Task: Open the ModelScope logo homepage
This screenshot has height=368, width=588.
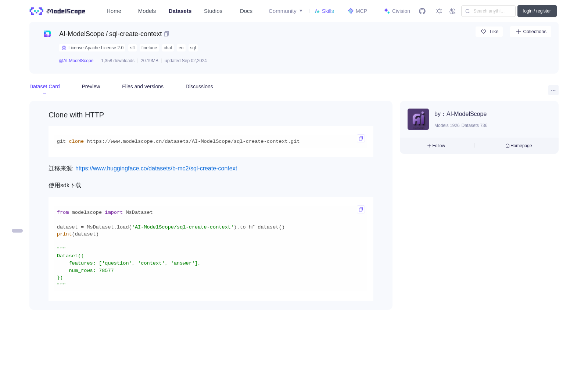Action: pos(58,11)
